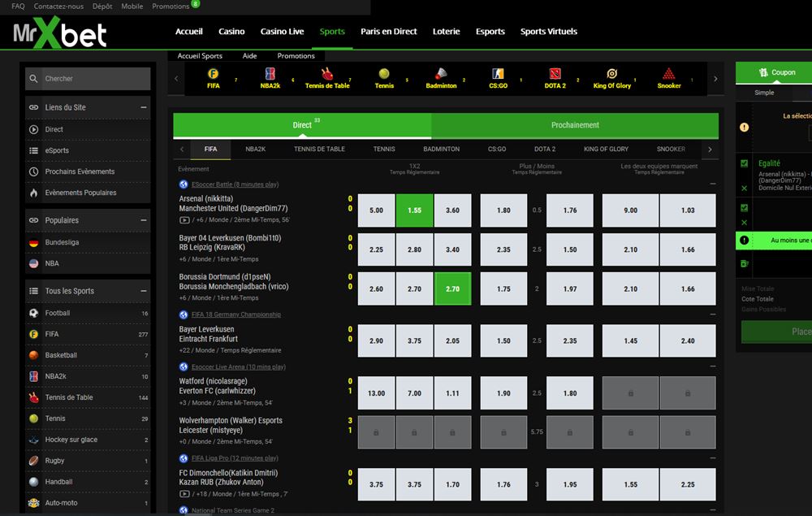Click the Football soccer ball icon
Image resolution: width=812 pixels, height=516 pixels.
[33, 313]
